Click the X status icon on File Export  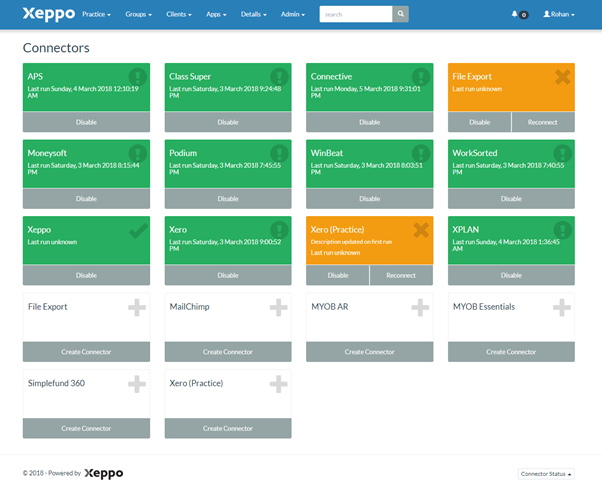[562, 77]
